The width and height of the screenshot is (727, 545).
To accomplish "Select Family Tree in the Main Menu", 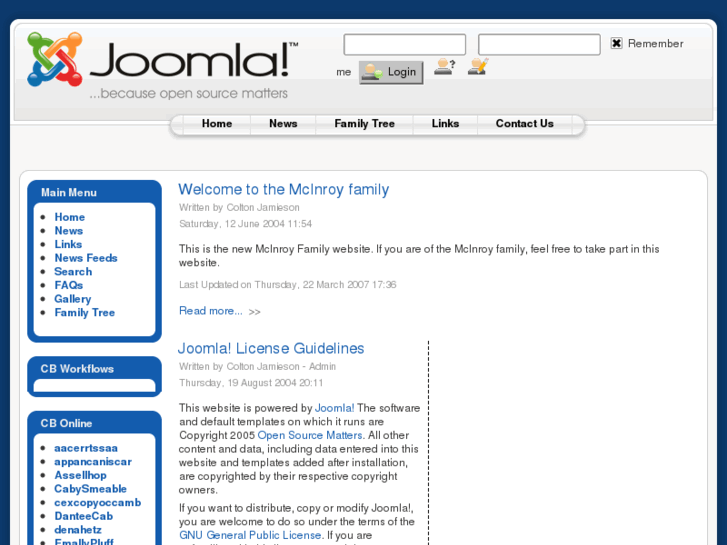I will click(84, 313).
